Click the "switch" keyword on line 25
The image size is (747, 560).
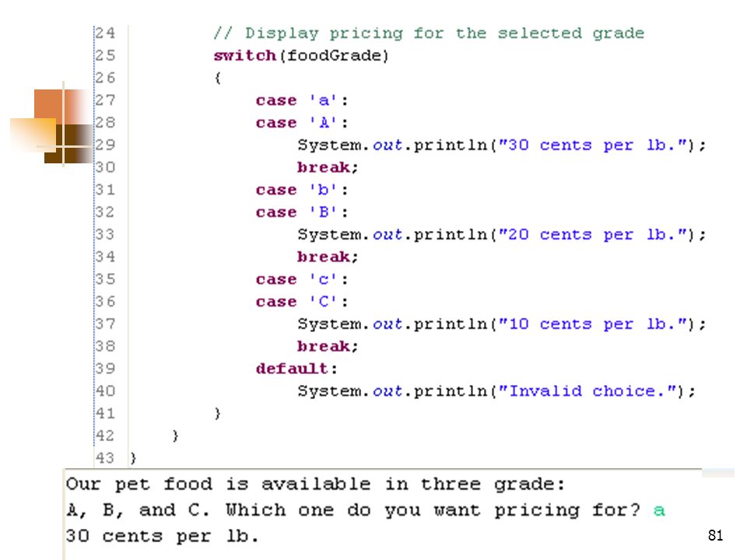click(244, 56)
